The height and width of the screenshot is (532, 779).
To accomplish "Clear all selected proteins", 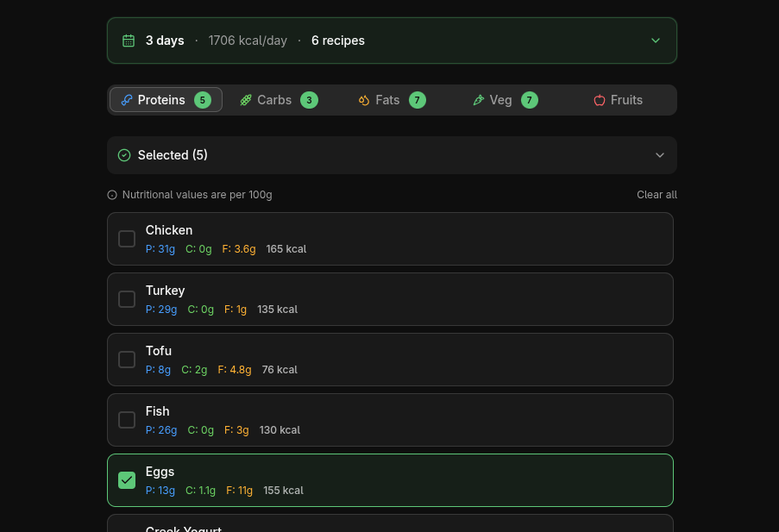I will pos(656,195).
